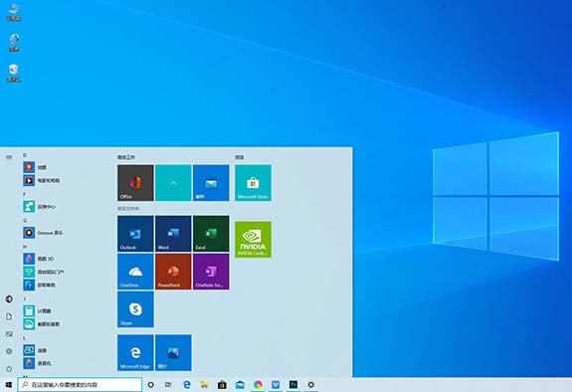Open Documents from Start sidebar
This screenshot has width=572, height=392.
pos(9,316)
